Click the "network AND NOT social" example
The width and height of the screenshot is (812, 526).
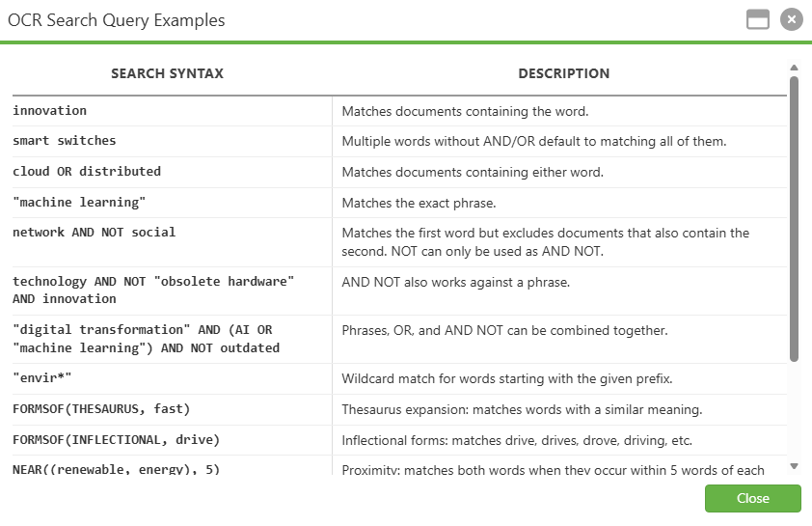click(x=95, y=233)
